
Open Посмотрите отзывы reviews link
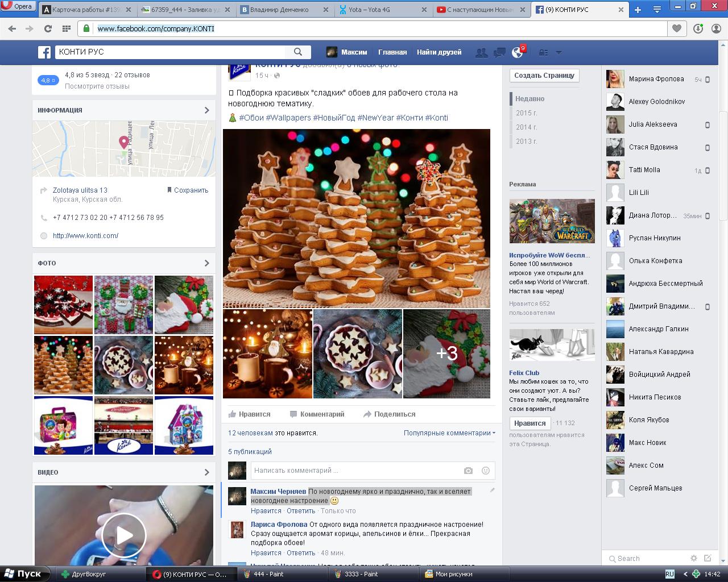click(x=97, y=86)
